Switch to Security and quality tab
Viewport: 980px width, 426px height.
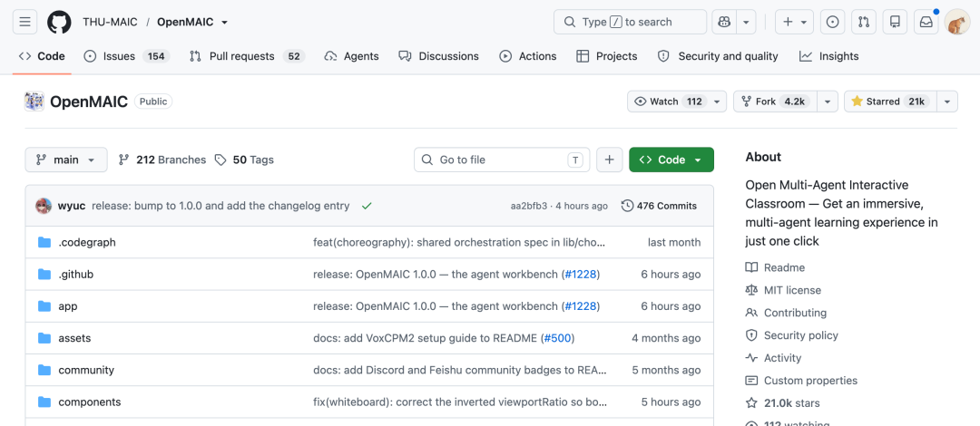click(x=718, y=56)
